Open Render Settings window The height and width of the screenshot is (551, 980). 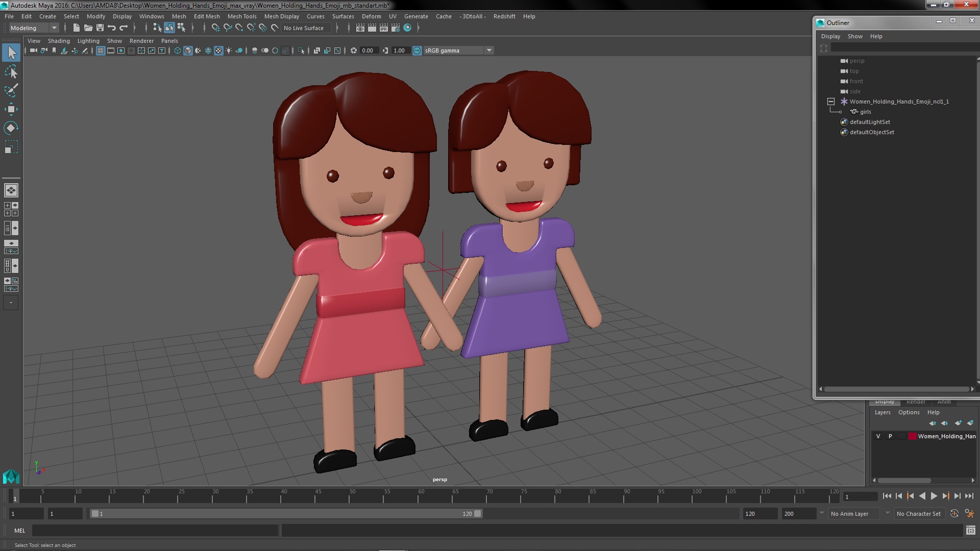[x=396, y=28]
